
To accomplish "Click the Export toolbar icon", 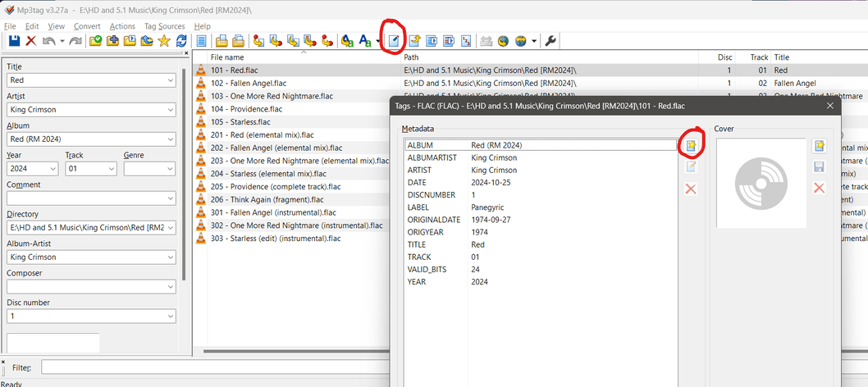I will tap(414, 41).
